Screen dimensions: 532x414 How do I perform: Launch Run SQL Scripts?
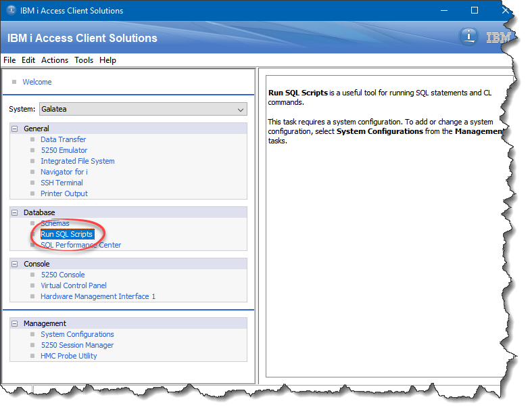(x=67, y=234)
